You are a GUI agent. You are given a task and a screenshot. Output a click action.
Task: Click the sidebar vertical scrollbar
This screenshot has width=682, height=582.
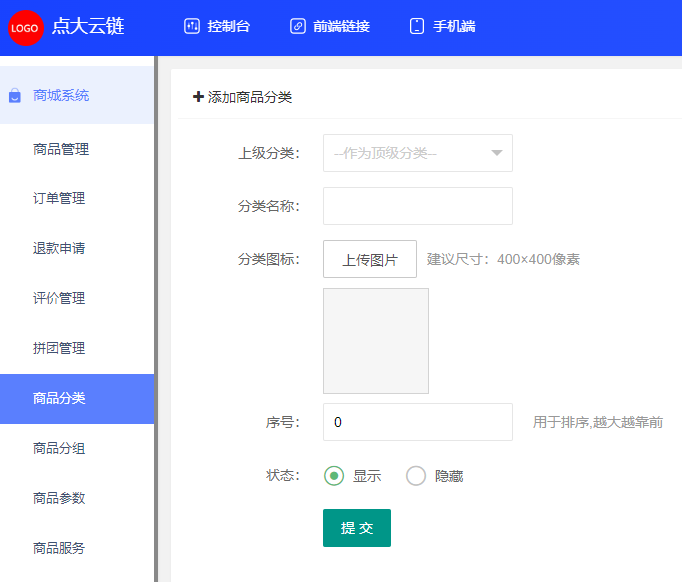pyautogui.click(x=156, y=319)
